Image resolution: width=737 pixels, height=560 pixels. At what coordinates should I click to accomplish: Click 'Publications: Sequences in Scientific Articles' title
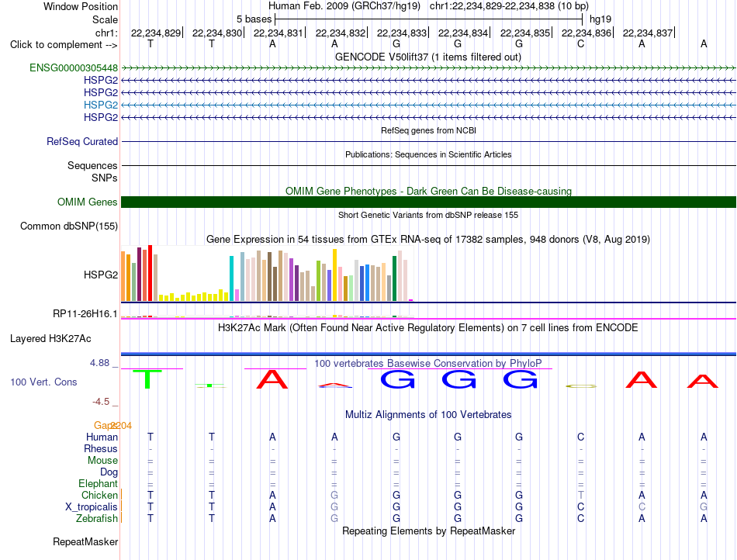428,154
